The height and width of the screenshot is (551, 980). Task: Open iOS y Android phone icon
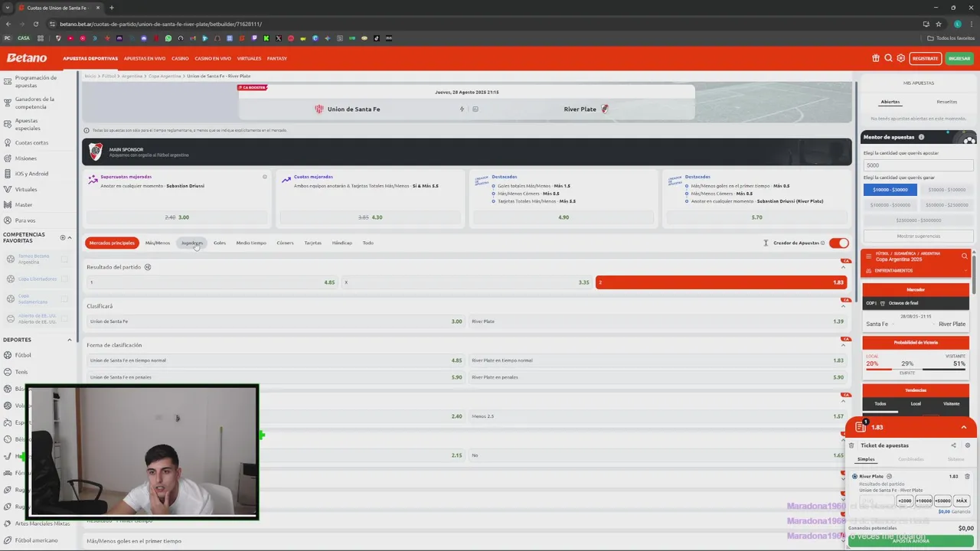point(8,174)
